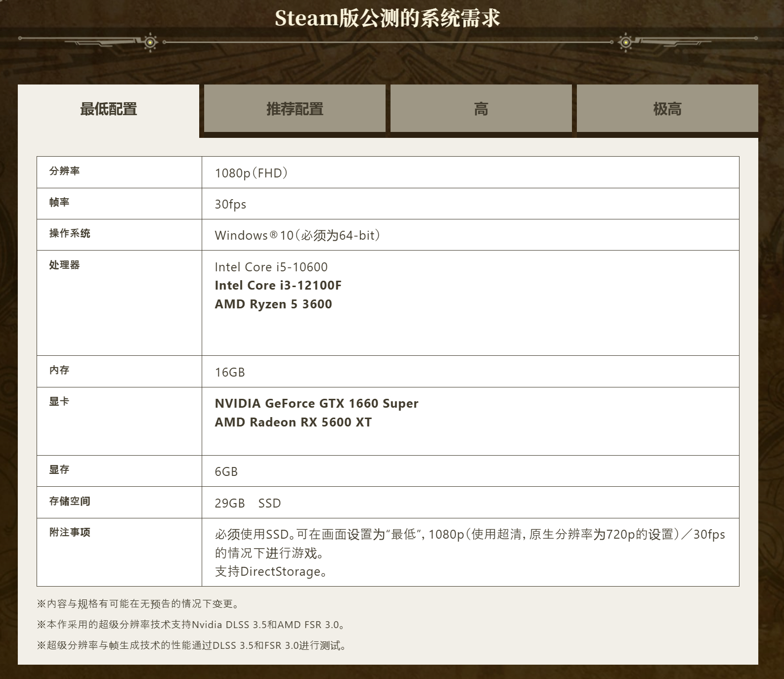Click the 操作系统 row label
This screenshot has height=679, width=784.
[70, 233]
